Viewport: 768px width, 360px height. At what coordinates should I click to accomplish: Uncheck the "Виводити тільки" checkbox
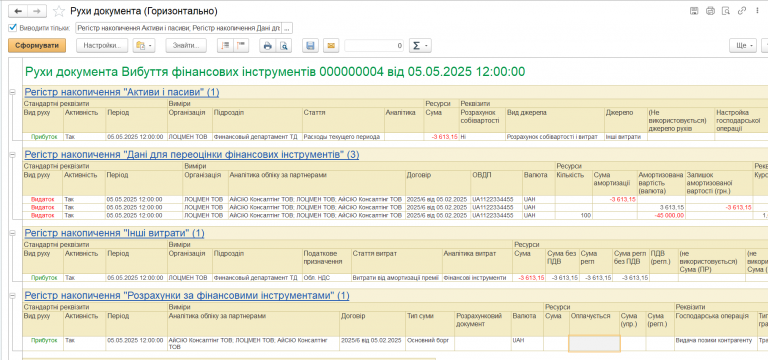(13, 28)
